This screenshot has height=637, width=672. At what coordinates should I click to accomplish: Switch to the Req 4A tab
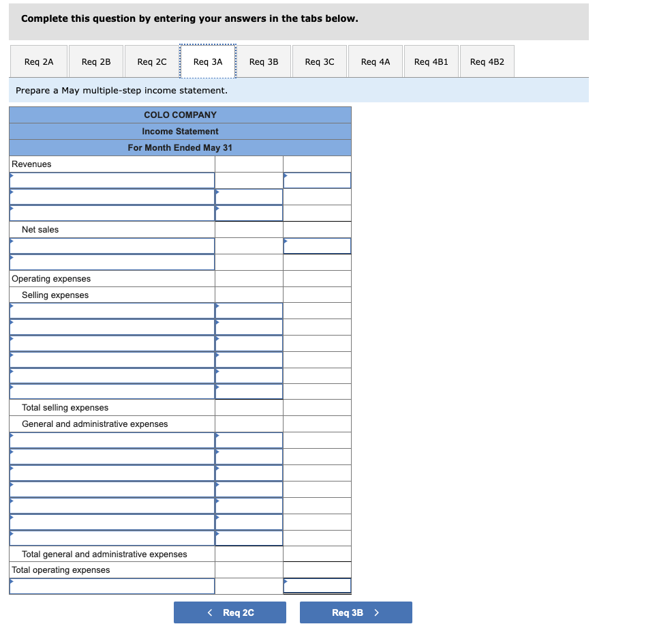pos(375,61)
